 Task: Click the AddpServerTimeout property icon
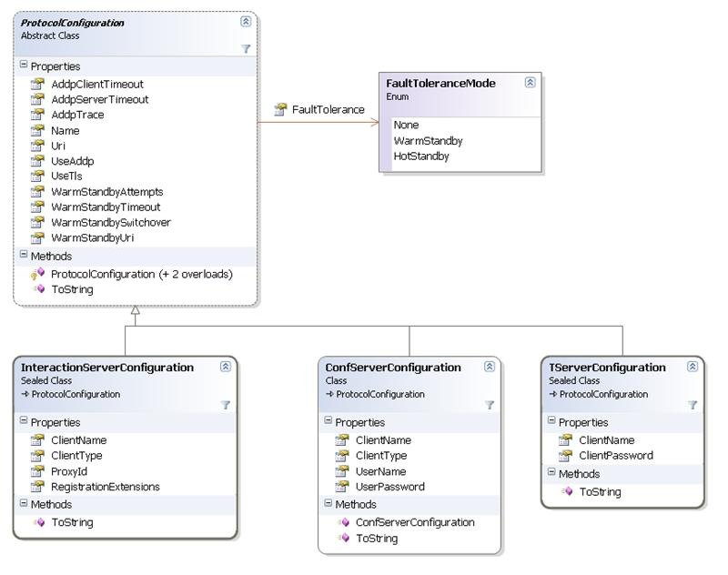coord(37,99)
